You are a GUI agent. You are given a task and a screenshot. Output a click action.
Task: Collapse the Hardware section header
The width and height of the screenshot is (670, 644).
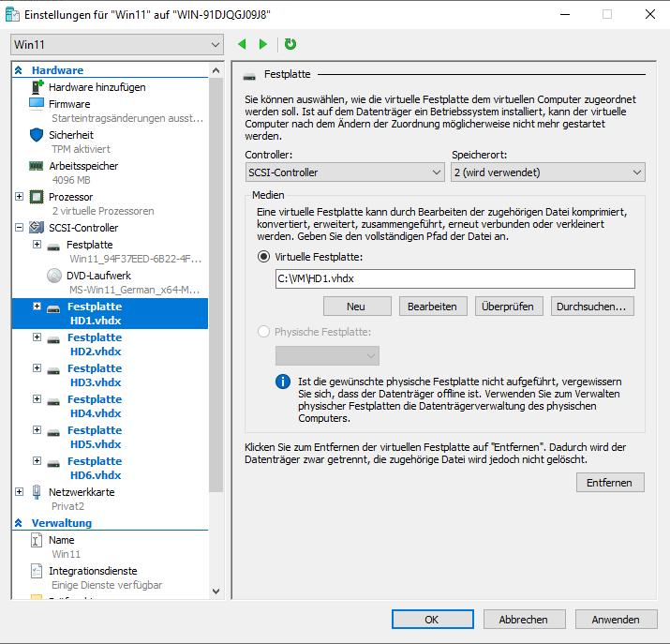18,70
